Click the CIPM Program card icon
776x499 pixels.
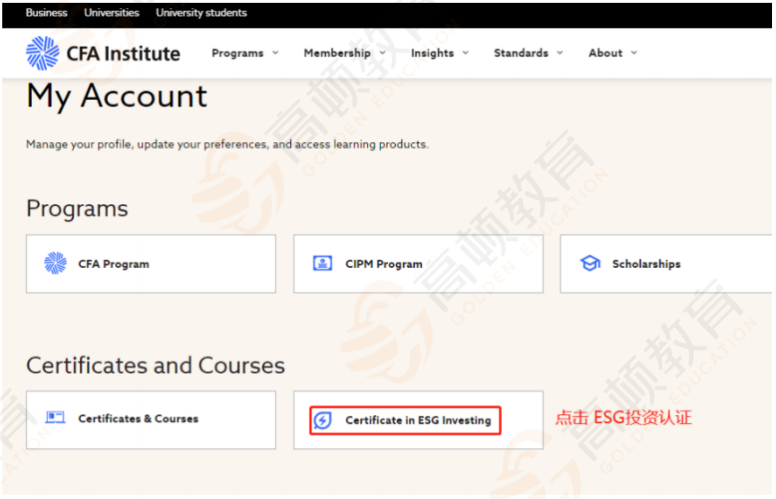323,264
